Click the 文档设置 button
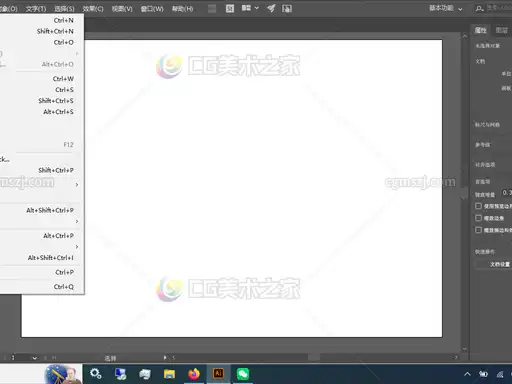This screenshot has height=384, width=512. [x=495, y=264]
